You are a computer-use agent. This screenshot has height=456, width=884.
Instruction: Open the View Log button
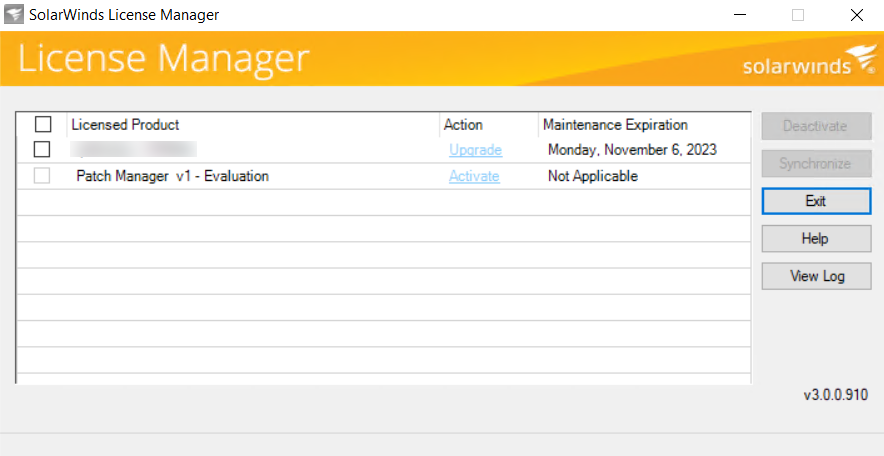click(815, 276)
